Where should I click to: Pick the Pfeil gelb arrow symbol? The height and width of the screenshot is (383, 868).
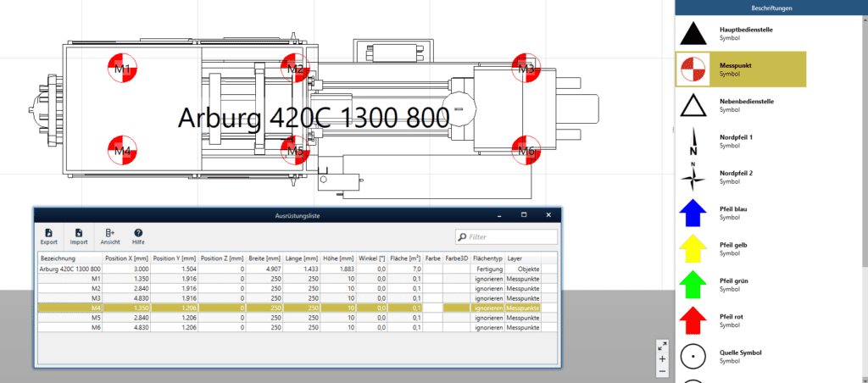click(x=693, y=249)
